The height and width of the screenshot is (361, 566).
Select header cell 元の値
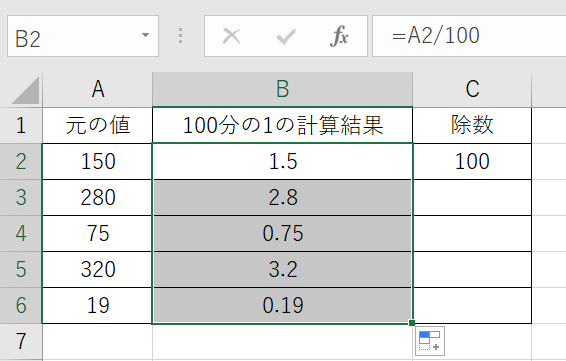pyautogui.click(x=97, y=125)
